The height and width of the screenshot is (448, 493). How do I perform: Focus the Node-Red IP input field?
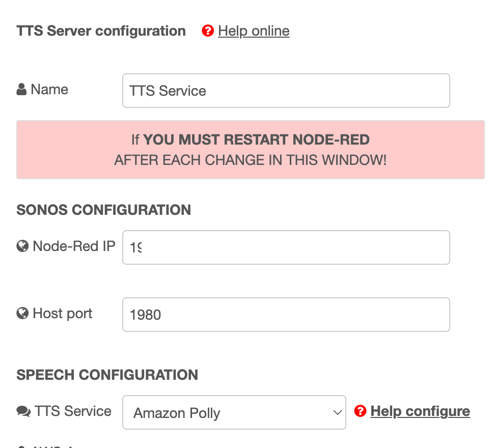click(286, 247)
